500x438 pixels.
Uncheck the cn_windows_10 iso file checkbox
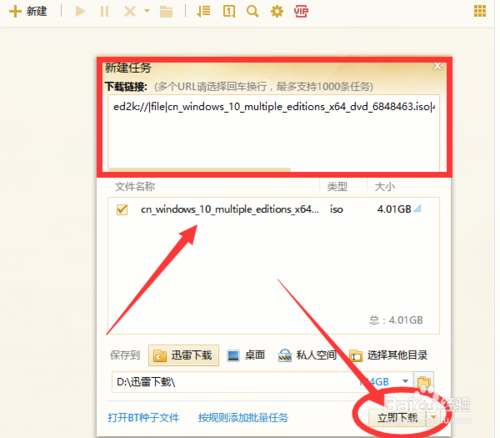coord(122,210)
